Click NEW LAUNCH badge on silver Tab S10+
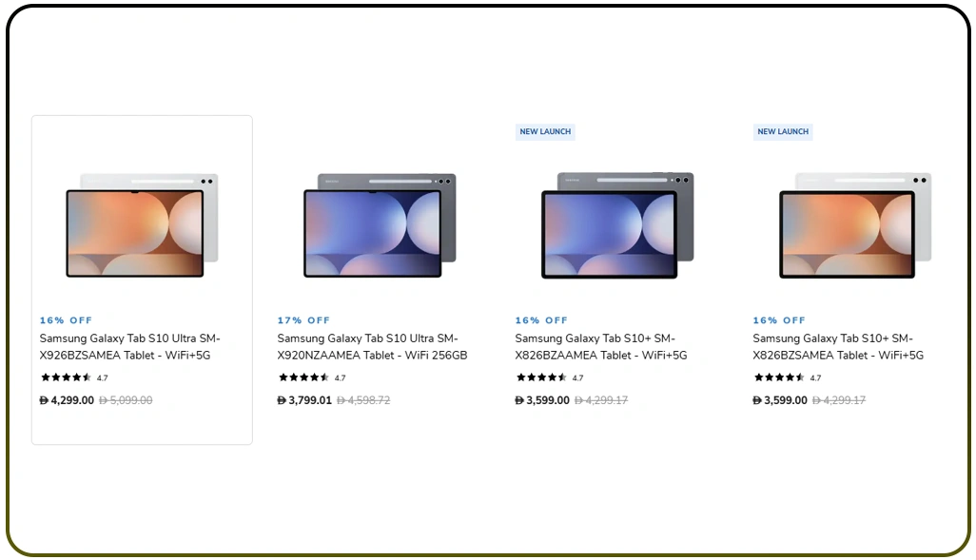Screen dimensions: 976x560 [x=783, y=132]
